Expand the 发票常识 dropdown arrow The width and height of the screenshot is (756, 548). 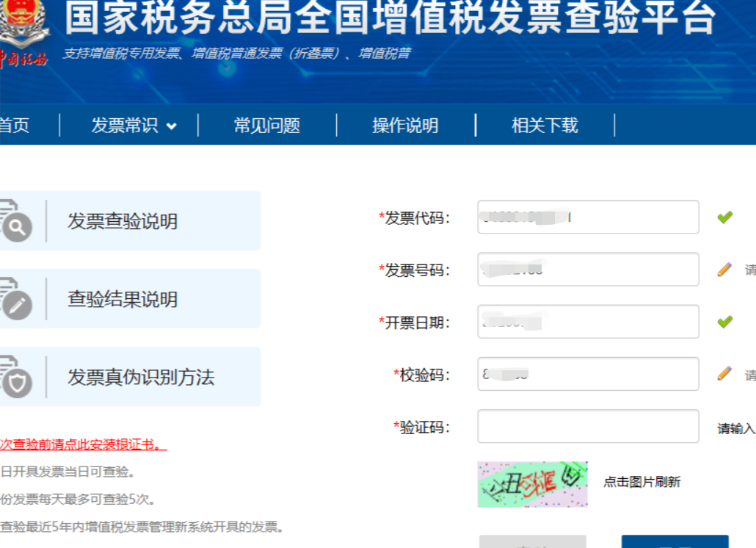click(x=171, y=126)
